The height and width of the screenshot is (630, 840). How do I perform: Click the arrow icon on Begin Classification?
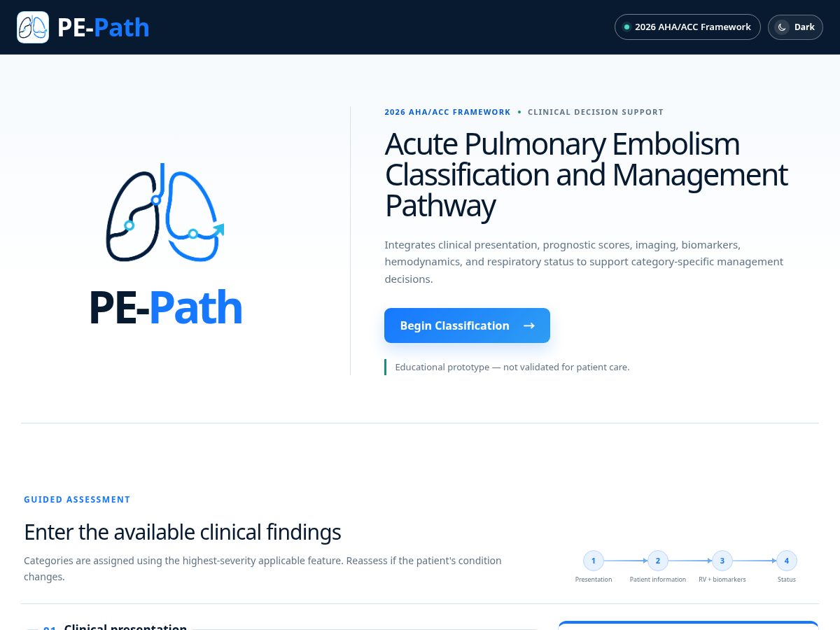pyautogui.click(x=529, y=325)
